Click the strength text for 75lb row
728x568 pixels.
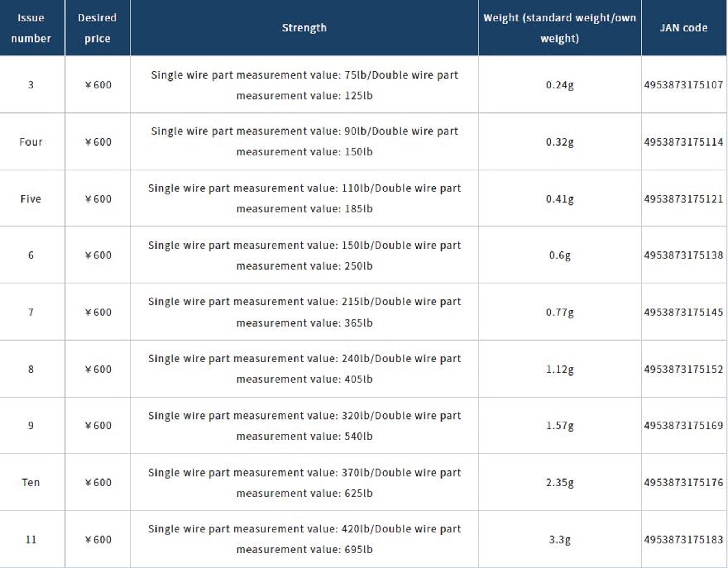[304, 85]
